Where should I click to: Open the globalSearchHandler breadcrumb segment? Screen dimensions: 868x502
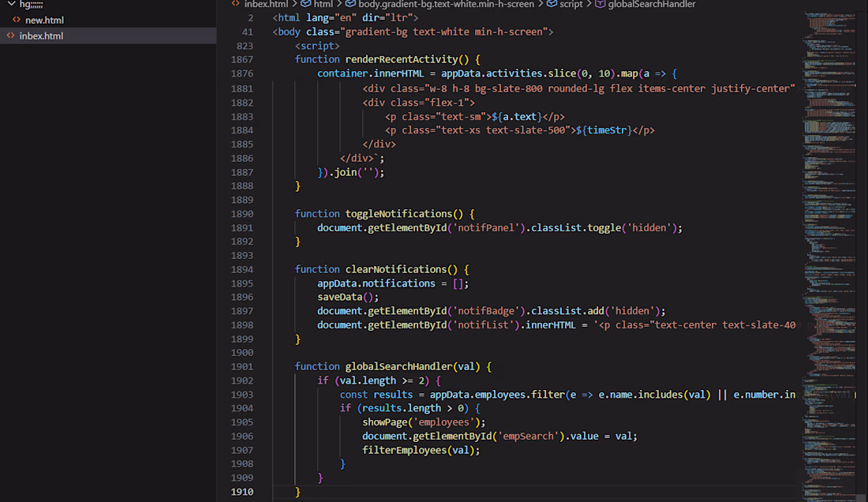click(652, 5)
